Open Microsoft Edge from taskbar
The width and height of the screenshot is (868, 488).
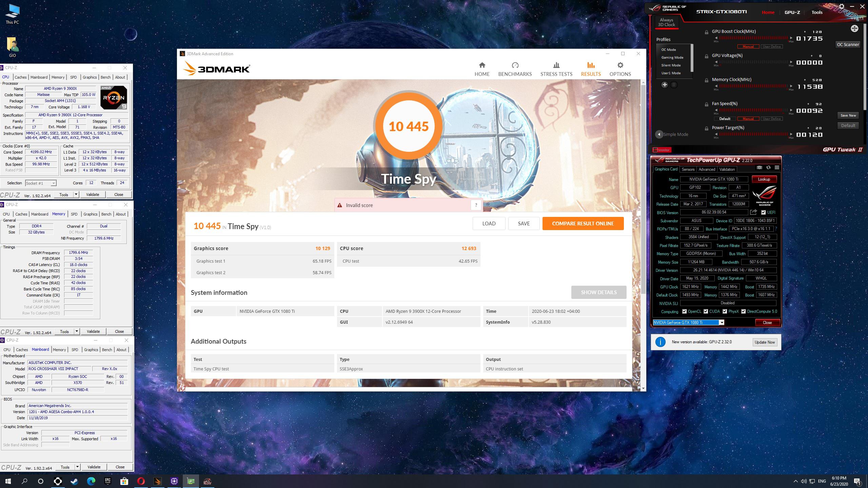point(91,481)
